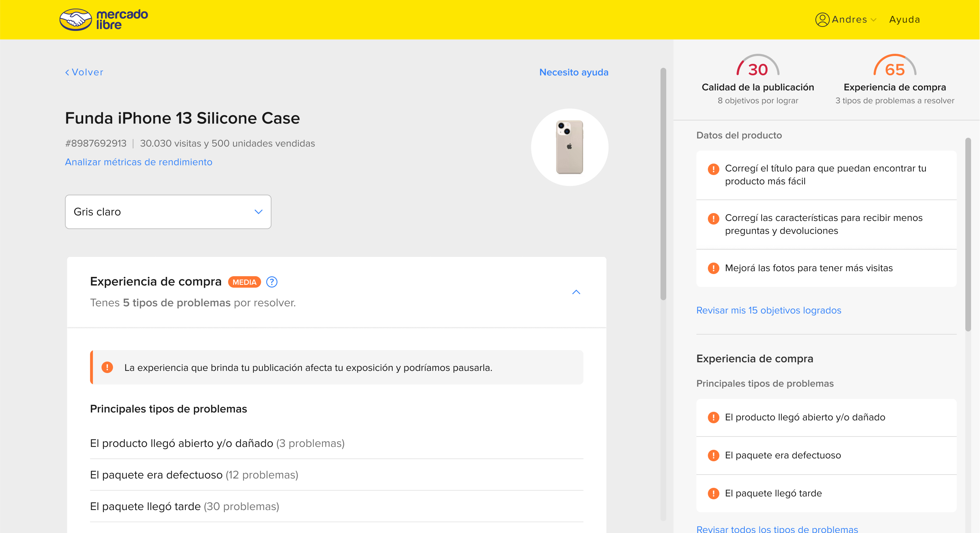Go back using the Volver link
Image resolution: width=980 pixels, height=533 pixels.
click(84, 72)
